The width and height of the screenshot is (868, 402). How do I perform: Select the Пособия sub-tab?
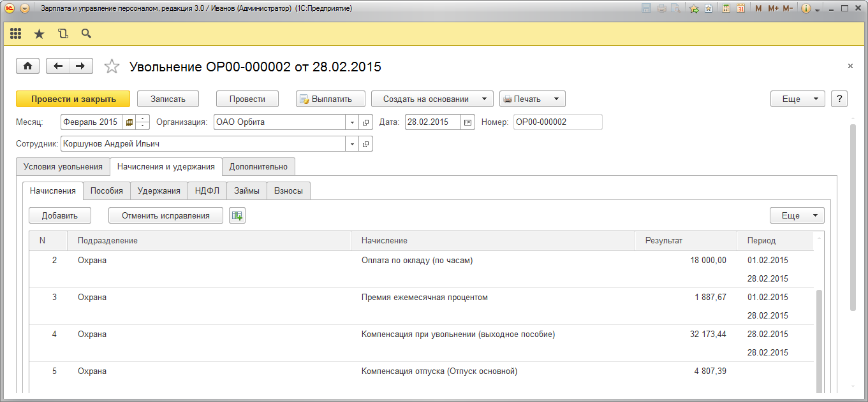[107, 190]
